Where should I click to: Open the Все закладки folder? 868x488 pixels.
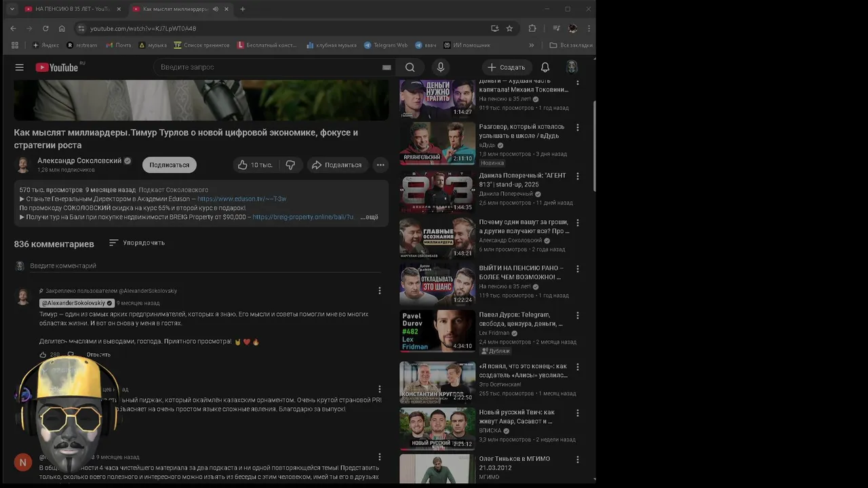pos(571,45)
